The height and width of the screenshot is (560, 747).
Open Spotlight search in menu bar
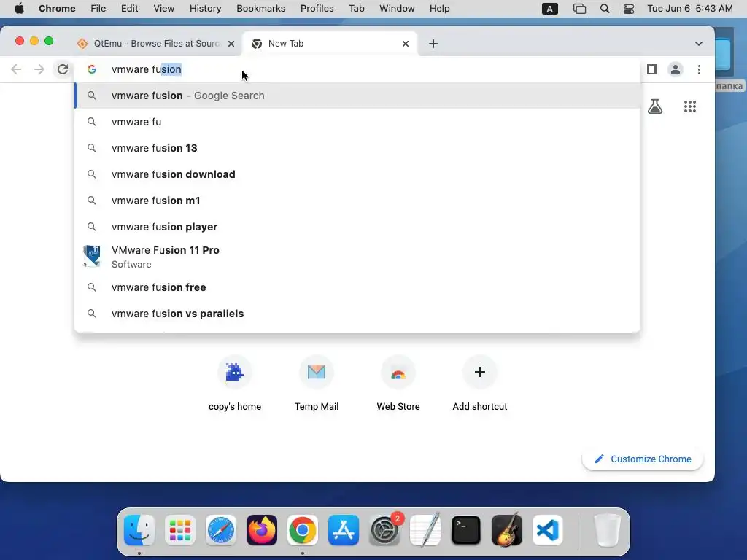605,9
